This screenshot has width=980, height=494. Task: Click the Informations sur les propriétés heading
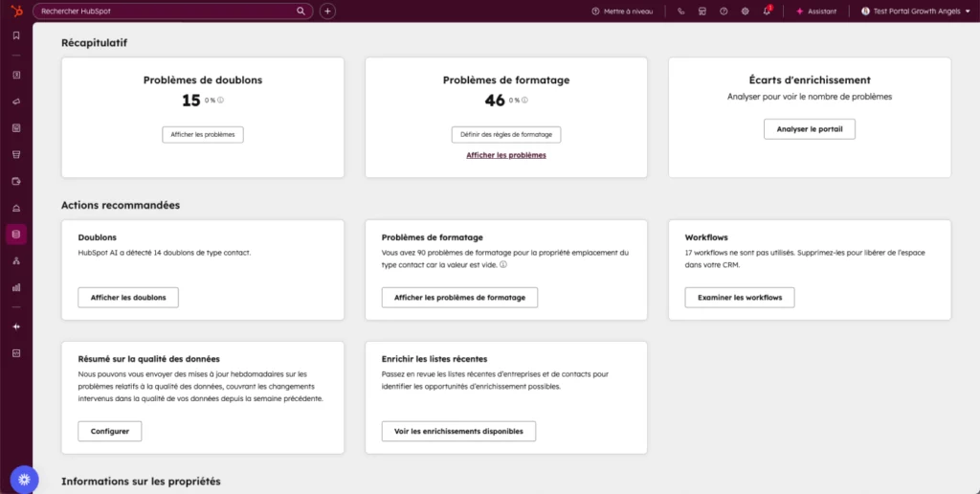[x=141, y=482]
